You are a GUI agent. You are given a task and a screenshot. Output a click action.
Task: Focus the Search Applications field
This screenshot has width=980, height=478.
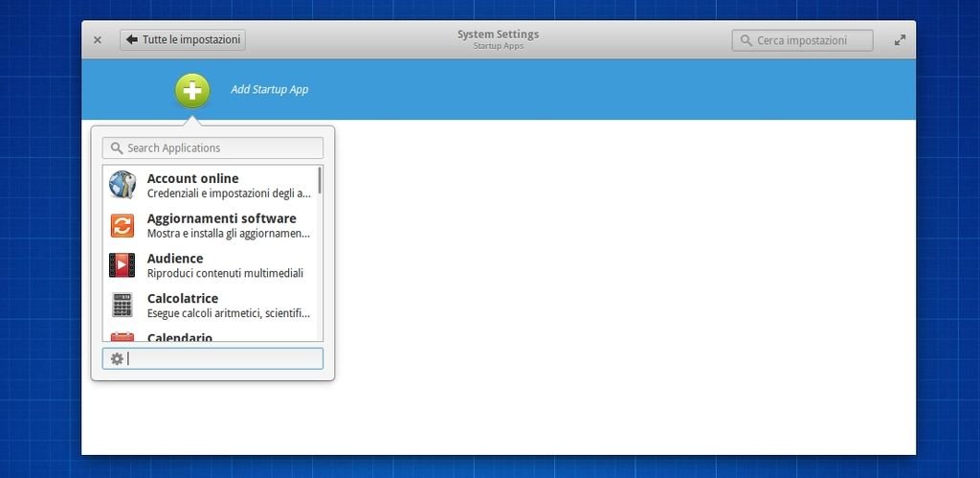[212, 148]
